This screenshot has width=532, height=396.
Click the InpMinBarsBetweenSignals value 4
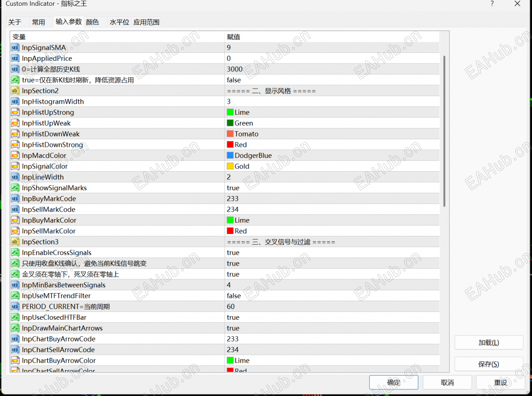click(x=229, y=285)
